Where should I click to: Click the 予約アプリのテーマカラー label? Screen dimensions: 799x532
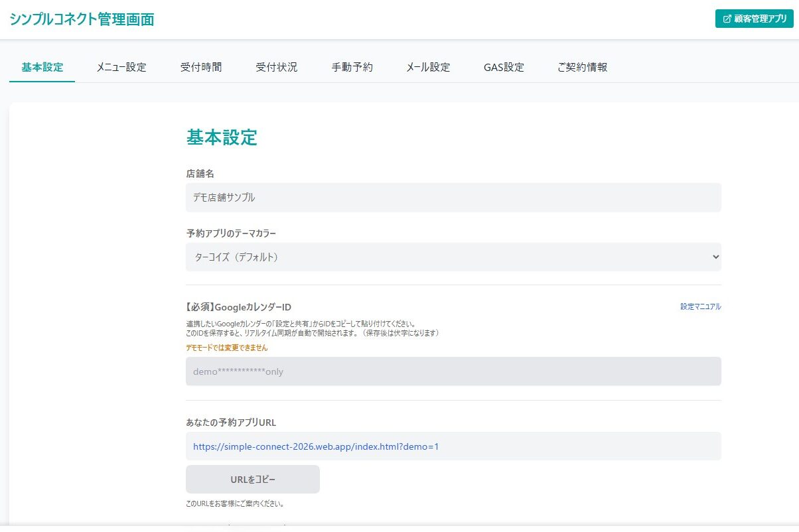pos(231,233)
